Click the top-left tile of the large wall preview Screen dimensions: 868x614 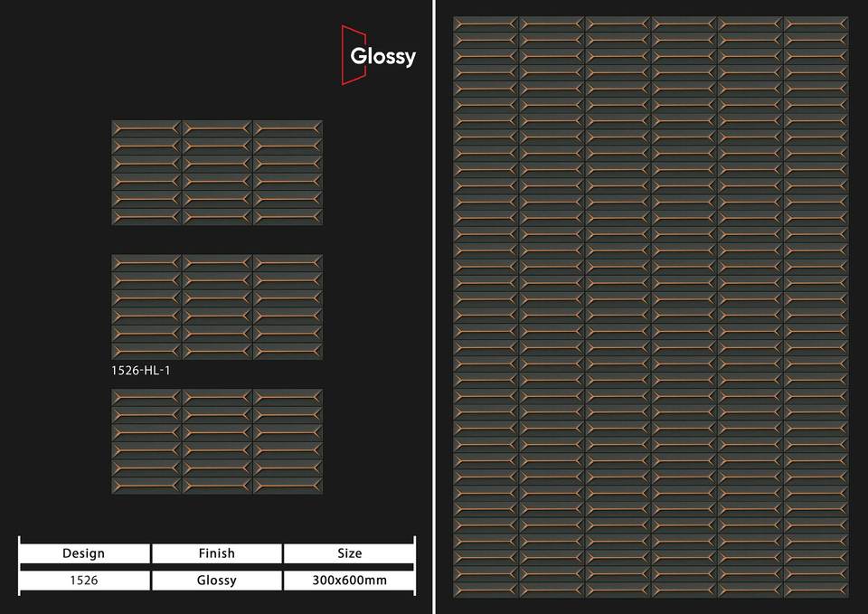(x=486, y=24)
